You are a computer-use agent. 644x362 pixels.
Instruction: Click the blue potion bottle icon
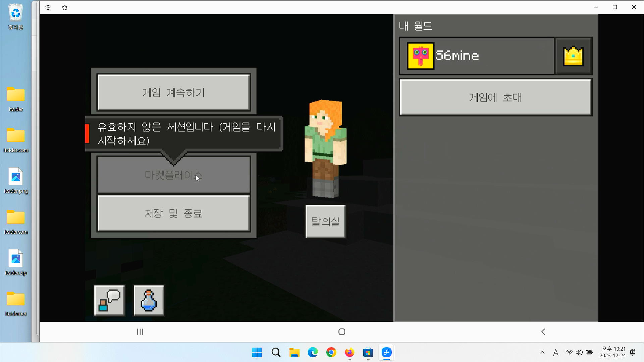coord(149,300)
